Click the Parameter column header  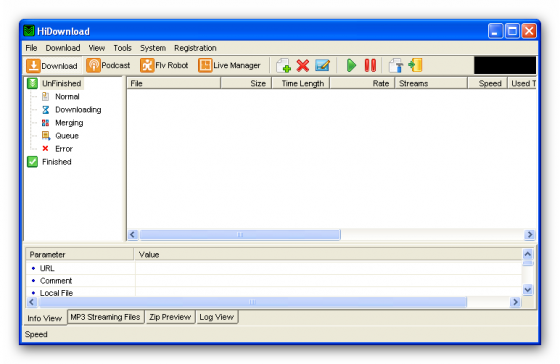tap(80, 254)
